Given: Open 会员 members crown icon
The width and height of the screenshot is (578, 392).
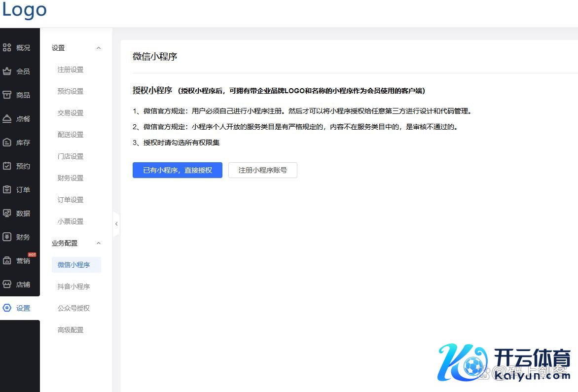Looking at the screenshot, I should (7, 71).
